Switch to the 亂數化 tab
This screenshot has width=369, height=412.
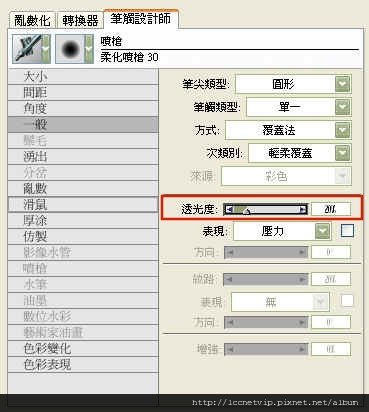click(32, 21)
